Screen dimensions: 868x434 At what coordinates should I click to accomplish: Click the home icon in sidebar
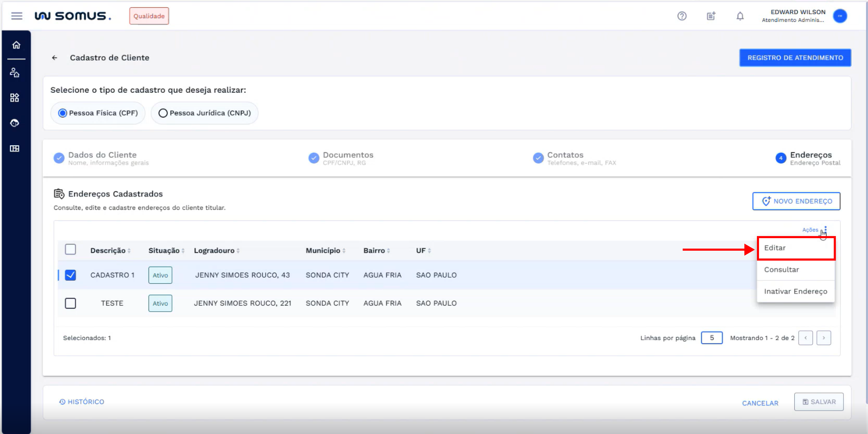coord(16,45)
